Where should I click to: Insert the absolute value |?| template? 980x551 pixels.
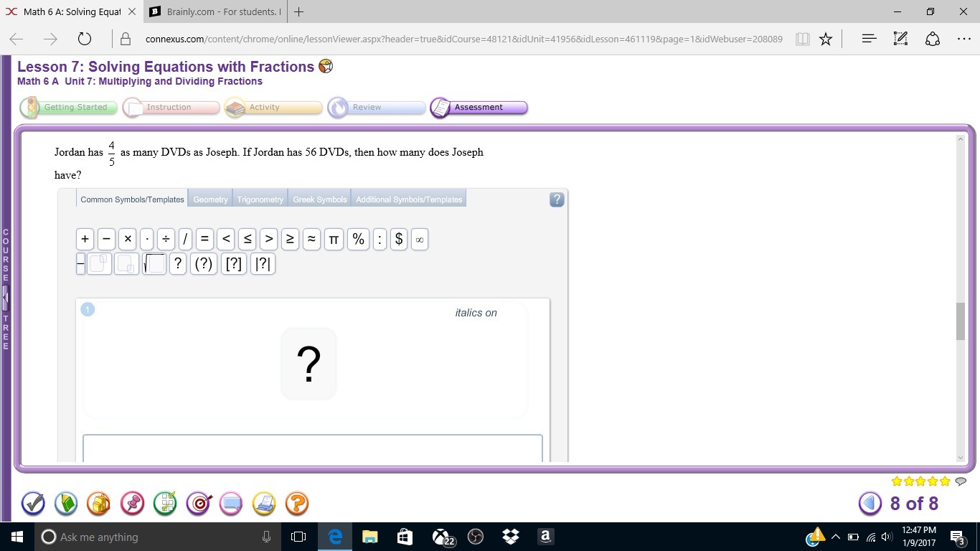[263, 264]
